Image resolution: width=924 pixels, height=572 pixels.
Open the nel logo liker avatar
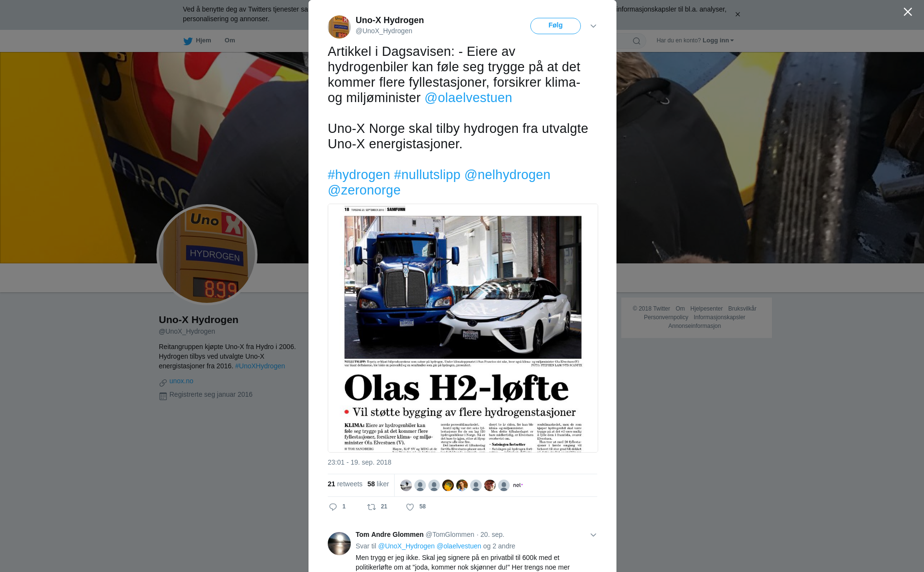tap(518, 485)
